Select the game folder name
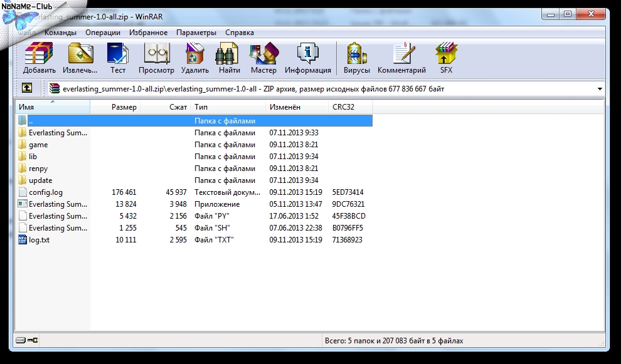The image size is (621, 364). pos(38,145)
